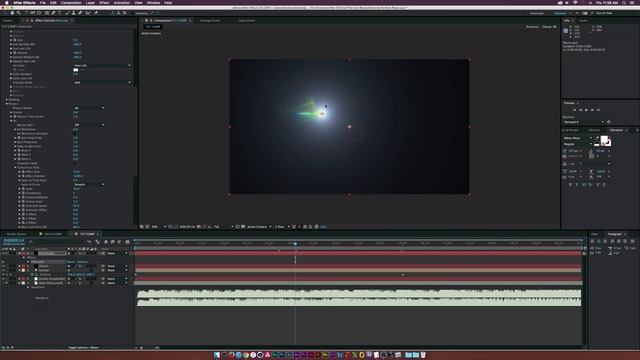Screen dimensions: 640x360
Task: Open the Transfer Mode Add dropdown
Action: [102, 82]
